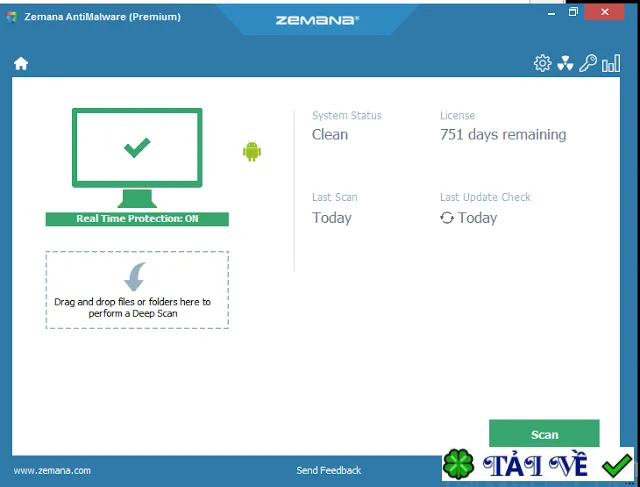Viewport: 640px width, 487px height.
Task: Click the Last Scan label
Action: tap(335, 197)
